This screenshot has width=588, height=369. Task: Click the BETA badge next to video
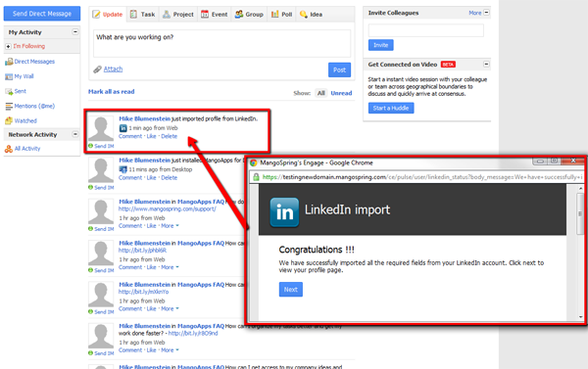[448, 65]
